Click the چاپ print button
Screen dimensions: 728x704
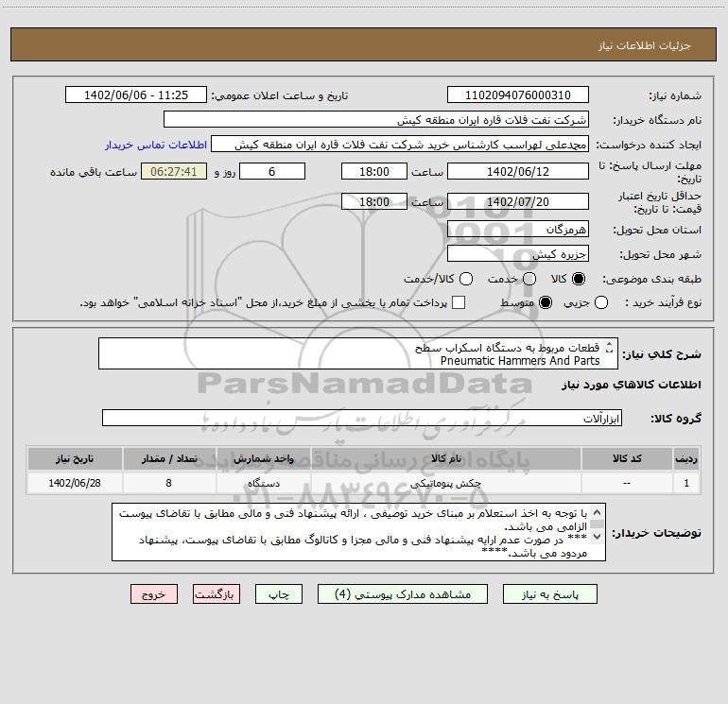(x=279, y=594)
